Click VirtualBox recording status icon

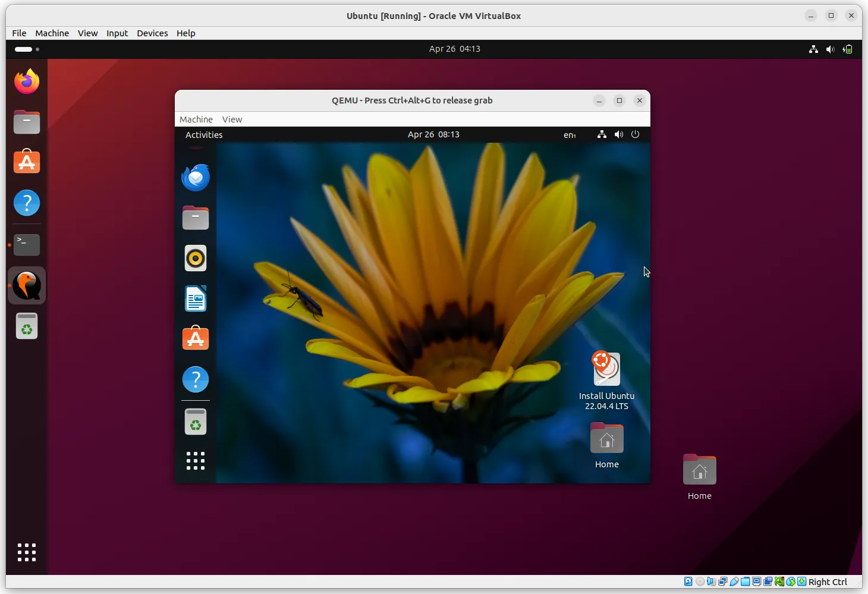768,582
